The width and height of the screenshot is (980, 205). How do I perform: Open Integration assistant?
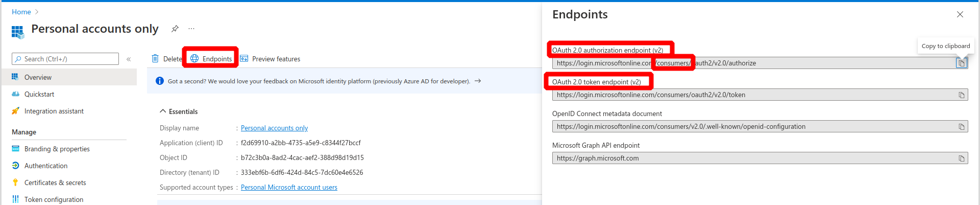[54, 111]
